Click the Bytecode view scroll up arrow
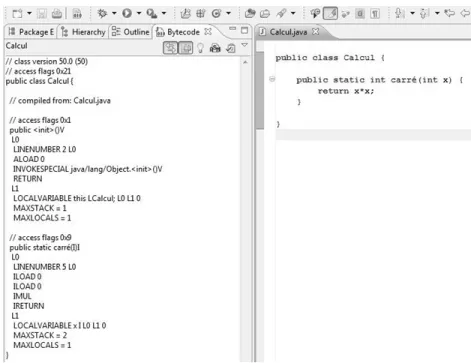 245,62
